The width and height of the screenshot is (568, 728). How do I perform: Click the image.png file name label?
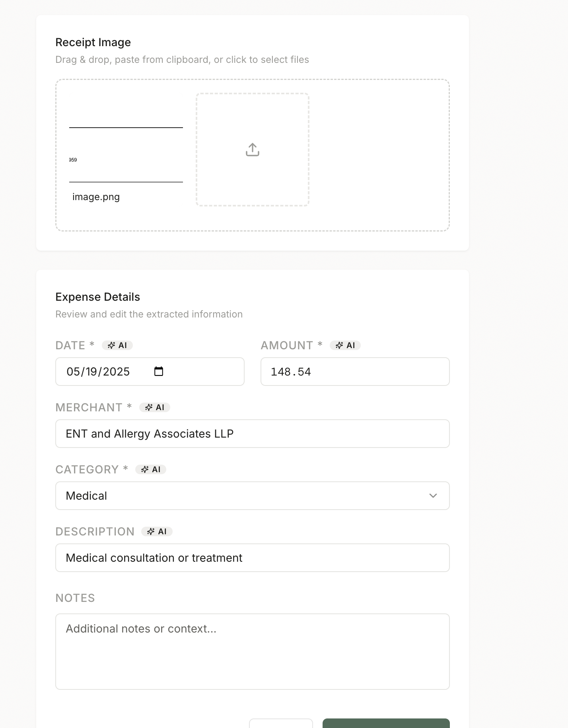pyautogui.click(x=96, y=197)
